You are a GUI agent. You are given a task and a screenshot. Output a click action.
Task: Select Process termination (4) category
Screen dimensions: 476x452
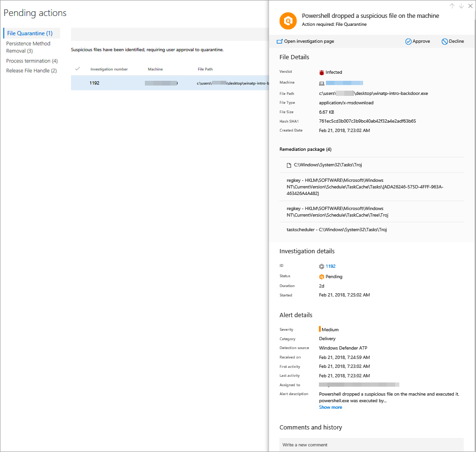click(x=32, y=61)
